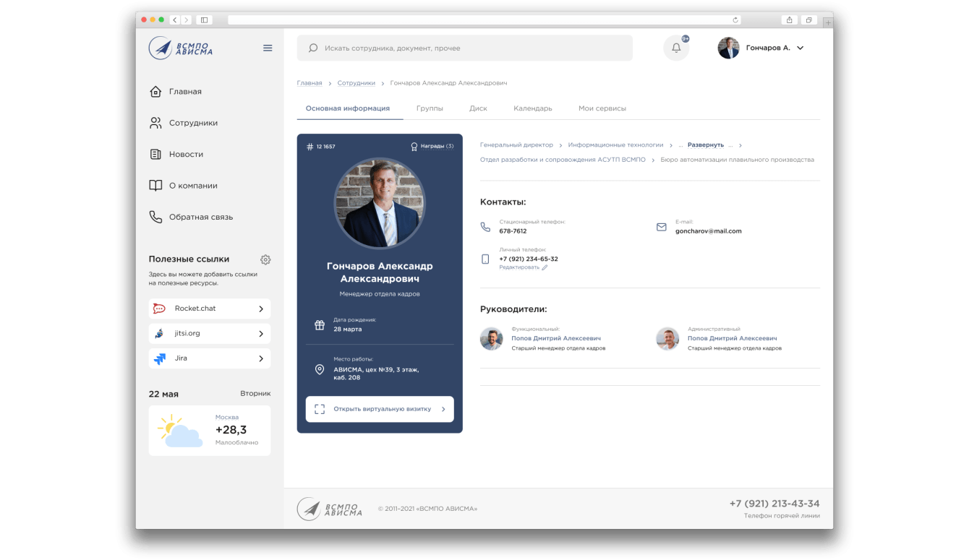Click the user avatar in the top header
Viewport: 969px width, 560px height.
pos(728,48)
